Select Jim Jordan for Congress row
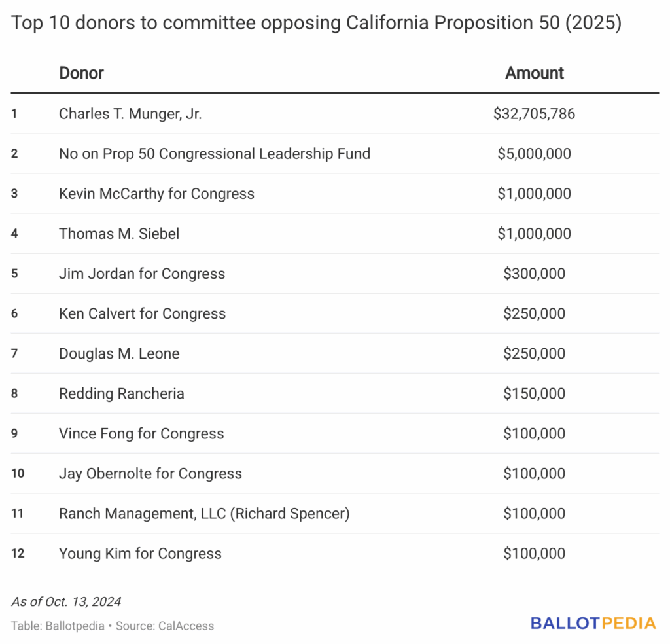670x644 pixels. 142,274
